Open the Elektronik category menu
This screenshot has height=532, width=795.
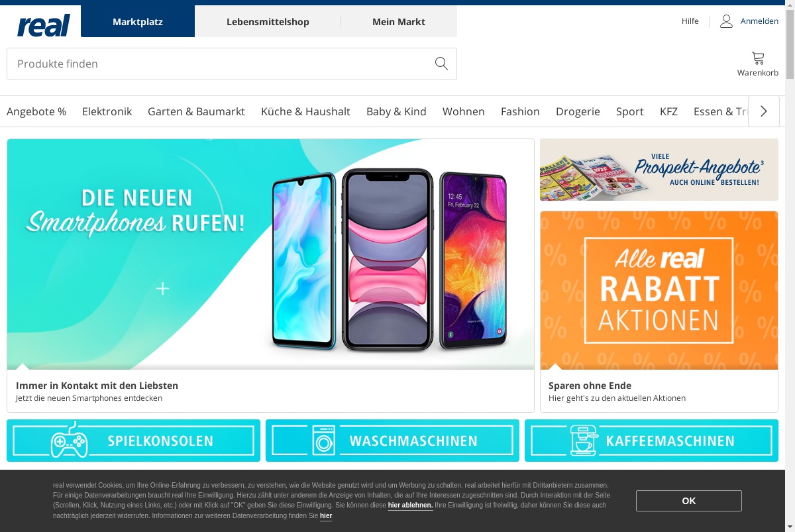point(107,111)
